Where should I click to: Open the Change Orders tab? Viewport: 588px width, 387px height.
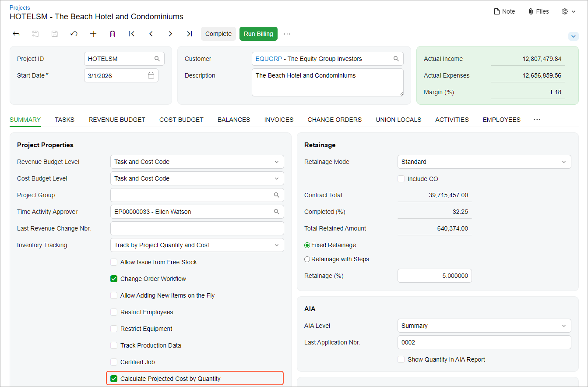tap(334, 120)
